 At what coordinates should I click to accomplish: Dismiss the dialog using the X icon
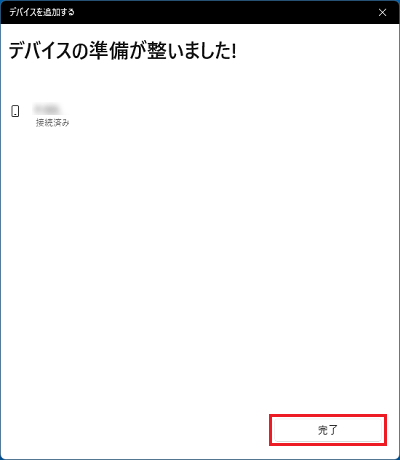point(382,12)
